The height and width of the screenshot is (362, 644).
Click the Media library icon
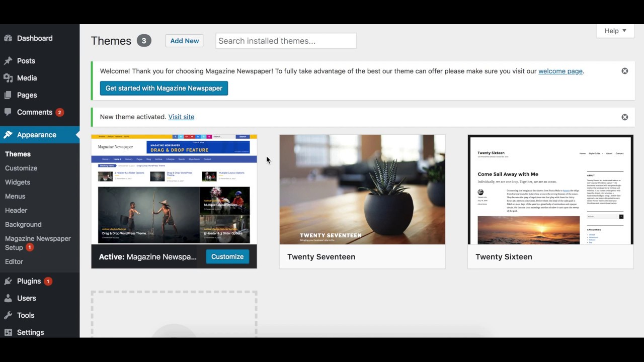[8, 78]
